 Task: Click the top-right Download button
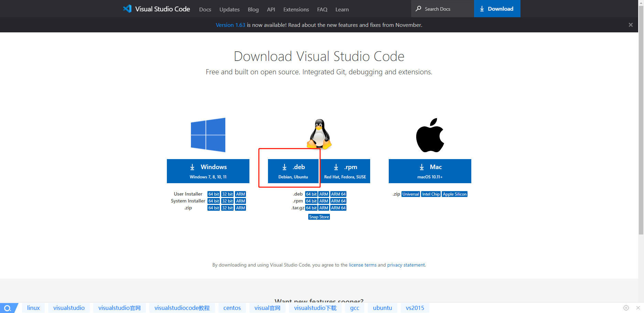tap(497, 9)
